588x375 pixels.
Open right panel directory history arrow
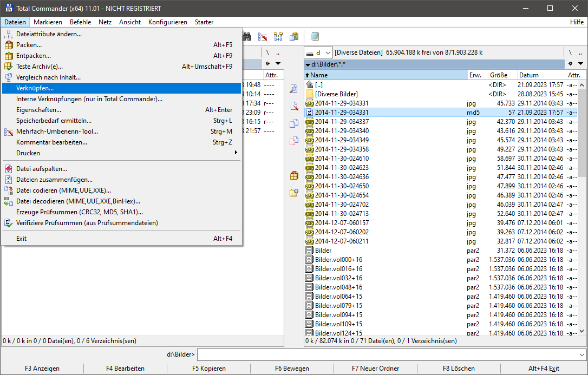[580, 64]
